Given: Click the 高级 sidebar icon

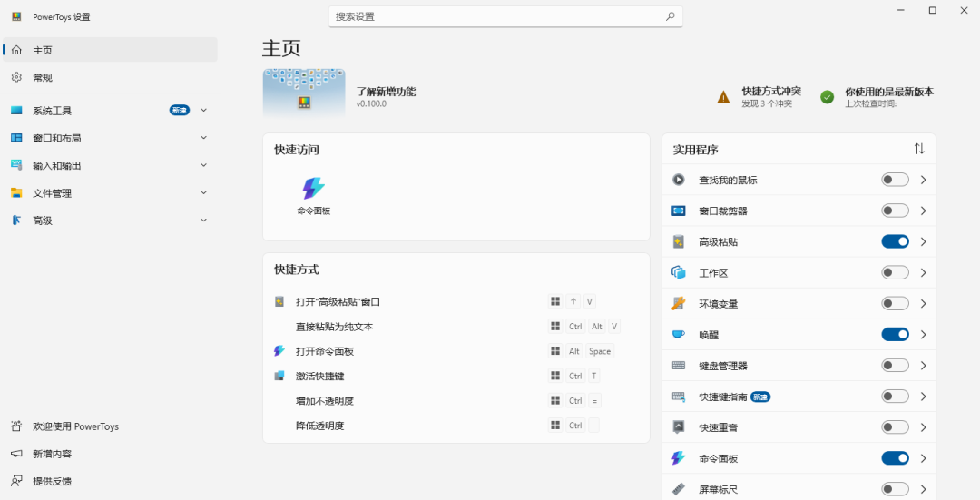Looking at the screenshot, I should point(17,220).
